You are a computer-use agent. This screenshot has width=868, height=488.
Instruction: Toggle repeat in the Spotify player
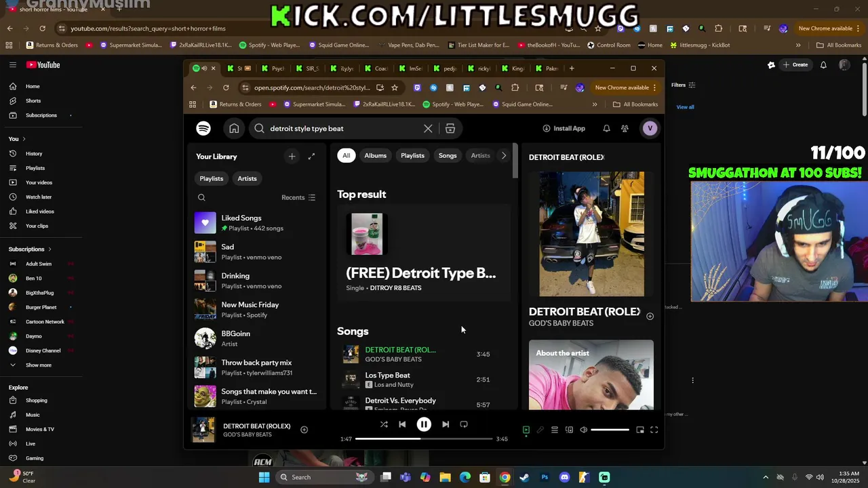[x=464, y=424]
